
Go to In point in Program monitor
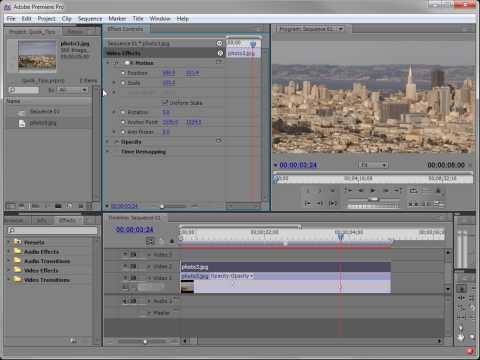tap(308, 203)
